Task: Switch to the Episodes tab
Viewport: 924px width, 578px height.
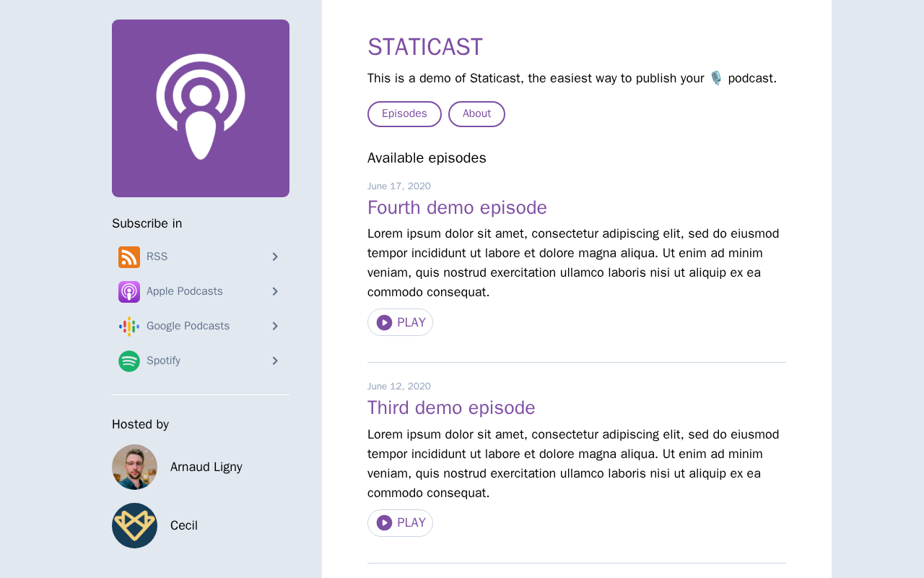Action: coord(404,114)
